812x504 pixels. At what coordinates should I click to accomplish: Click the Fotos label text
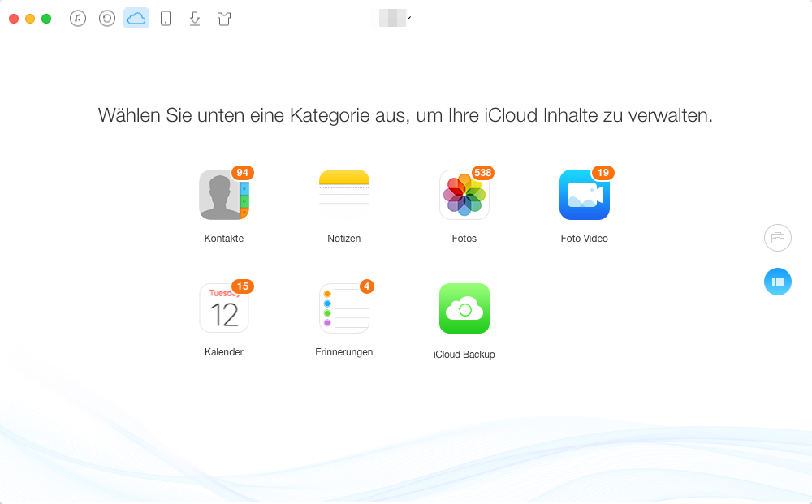point(464,239)
